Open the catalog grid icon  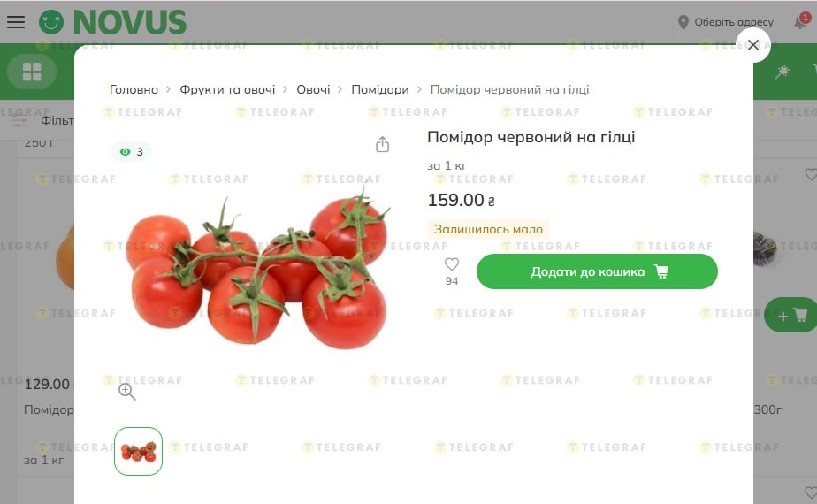tap(32, 72)
